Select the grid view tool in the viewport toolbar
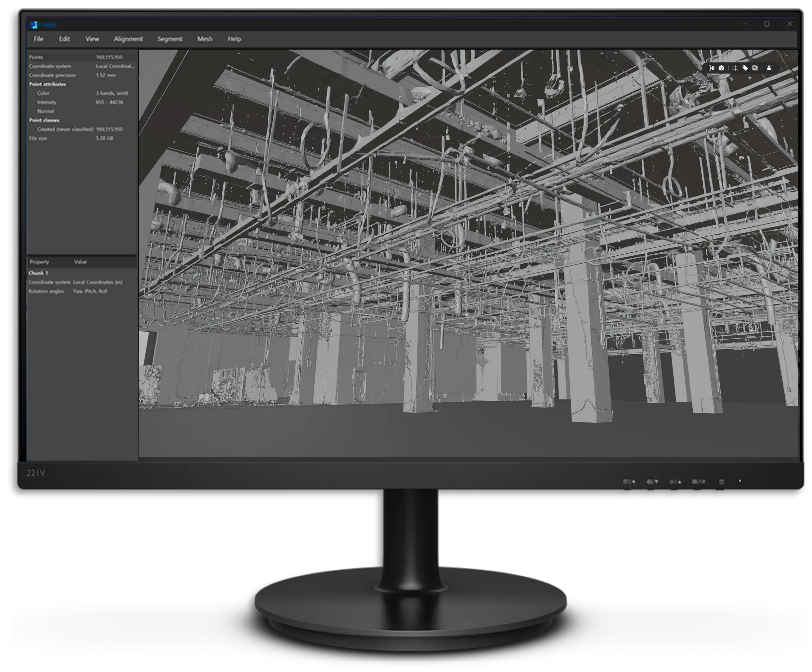812x672 pixels. (x=712, y=68)
